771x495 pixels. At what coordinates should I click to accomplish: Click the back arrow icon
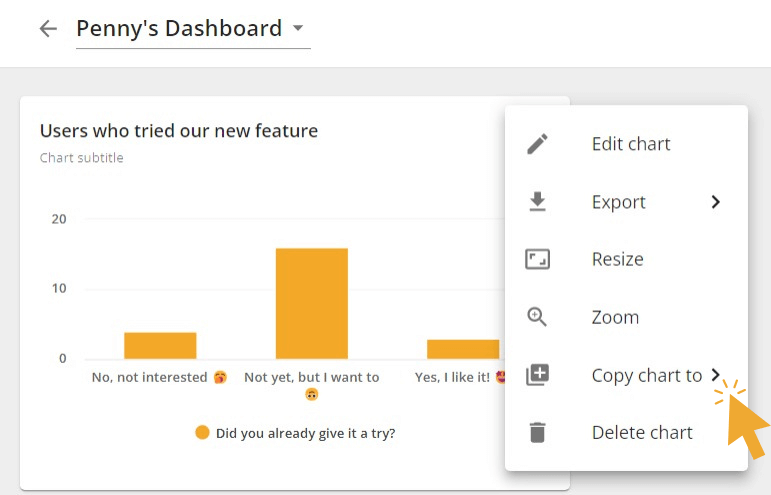coord(48,29)
